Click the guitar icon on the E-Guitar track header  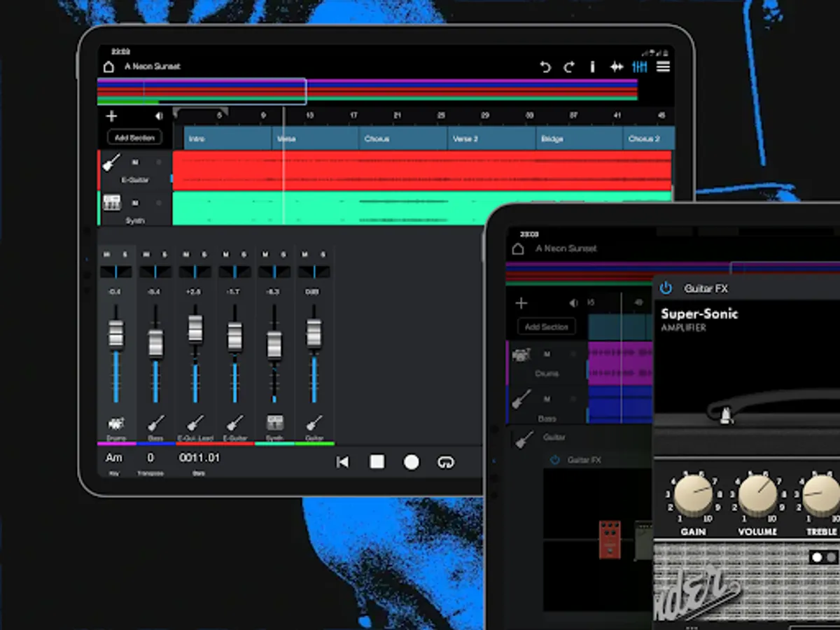point(112,162)
